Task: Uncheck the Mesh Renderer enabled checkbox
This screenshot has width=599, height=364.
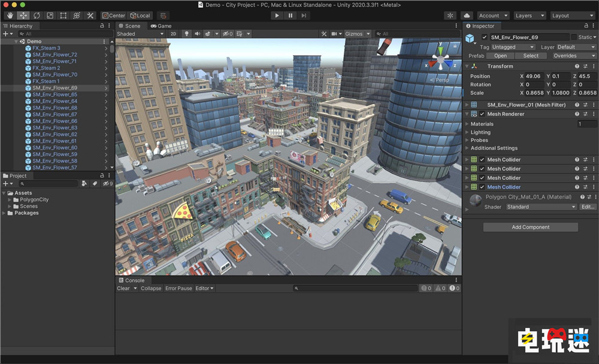Action: [482, 114]
